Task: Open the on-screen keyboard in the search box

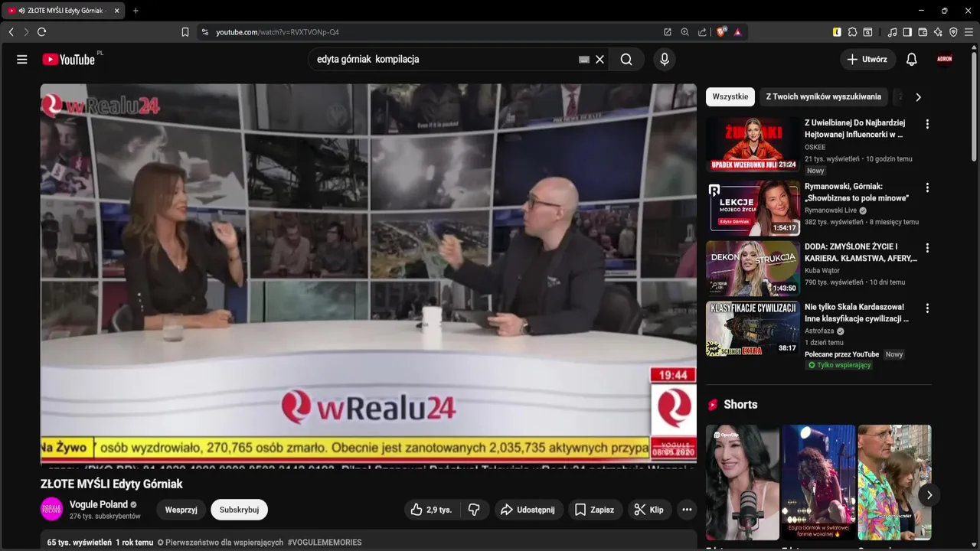Action: click(x=584, y=60)
